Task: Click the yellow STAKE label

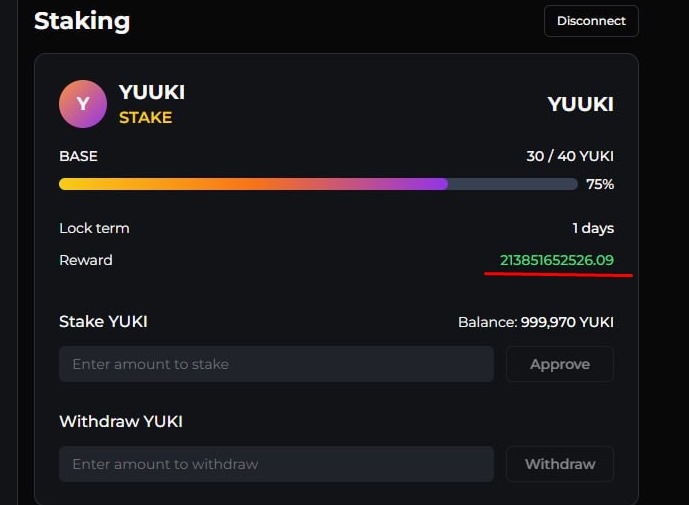Action: pos(145,117)
